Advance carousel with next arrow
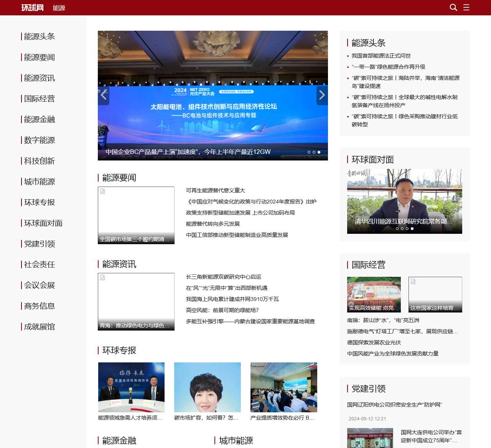This screenshot has height=448, width=491. pos(322,95)
